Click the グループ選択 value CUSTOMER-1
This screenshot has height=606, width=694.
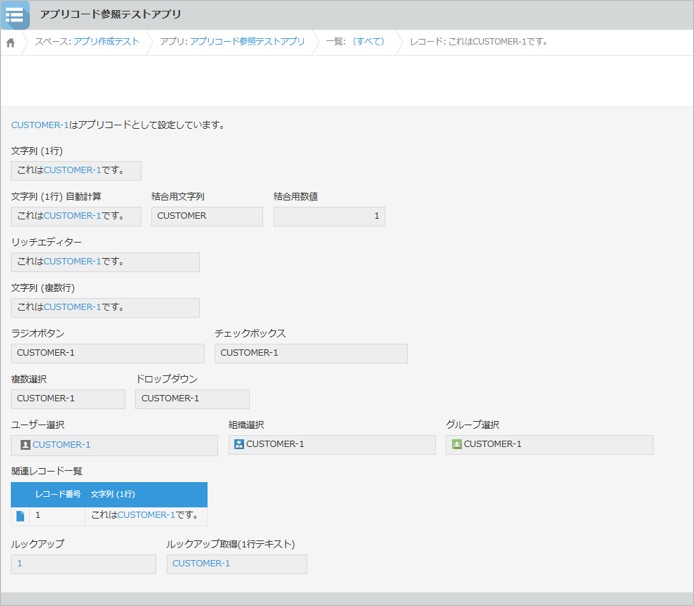[493, 444]
